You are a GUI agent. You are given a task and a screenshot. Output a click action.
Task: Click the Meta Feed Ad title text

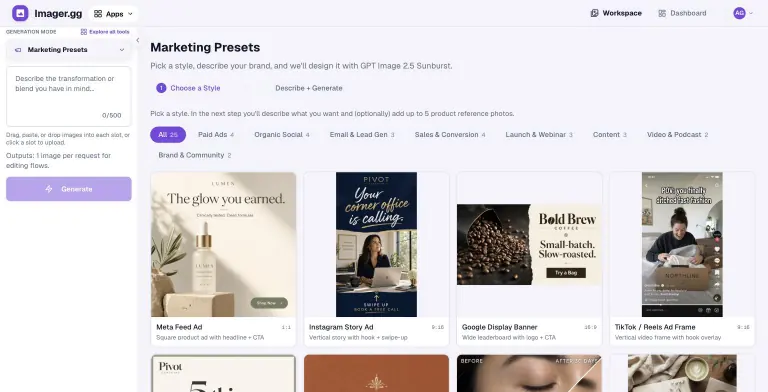tap(179, 327)
